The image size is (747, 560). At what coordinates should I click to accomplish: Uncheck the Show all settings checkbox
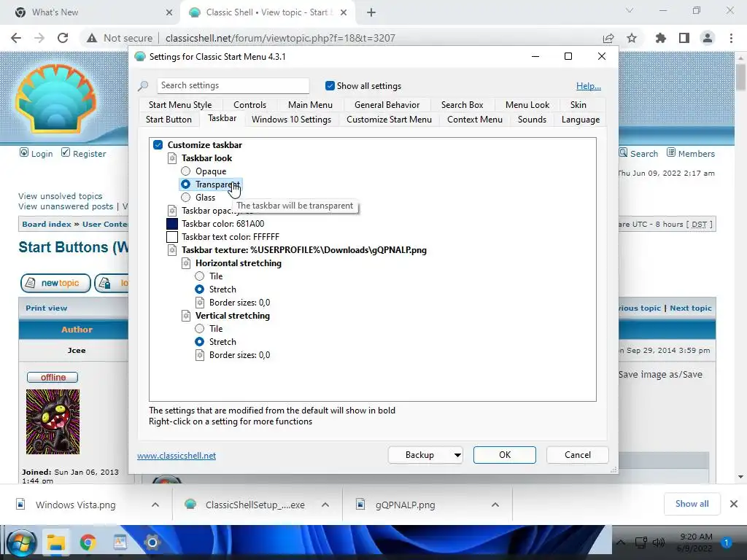click(x=330, y=86)
